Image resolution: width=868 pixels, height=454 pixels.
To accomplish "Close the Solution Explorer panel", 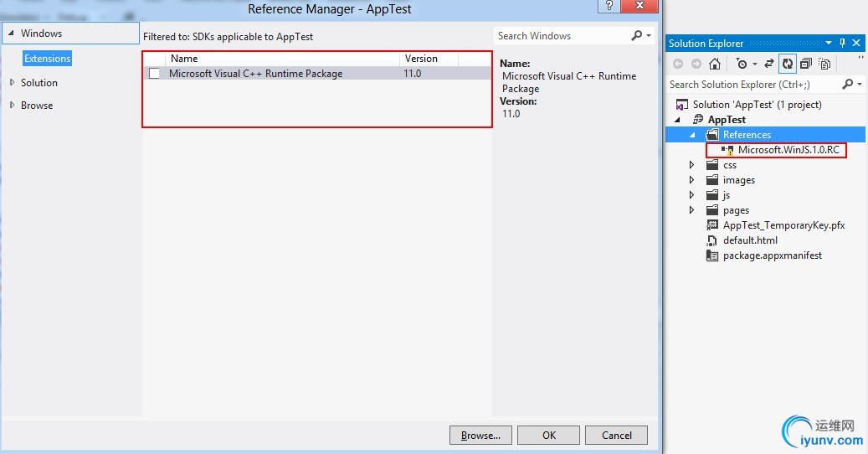I will tap(856, 43).
